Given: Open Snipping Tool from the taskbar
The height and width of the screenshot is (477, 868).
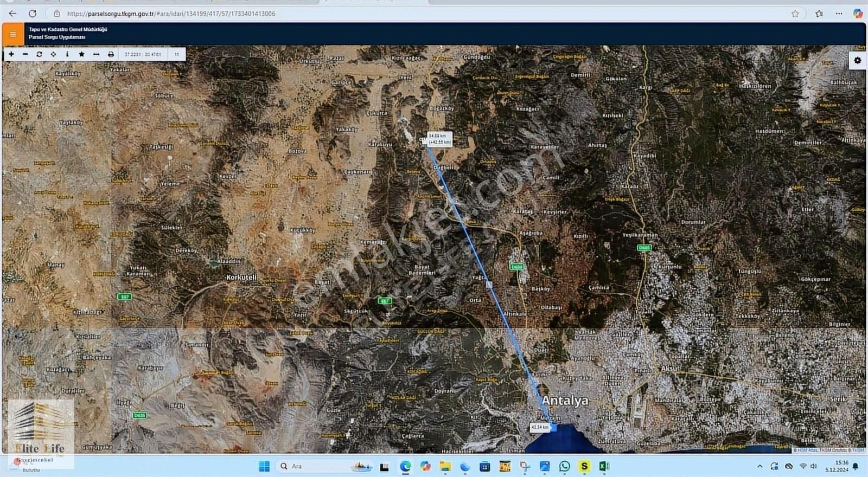Looking at the screenshot, I should [x=525, y=466].
